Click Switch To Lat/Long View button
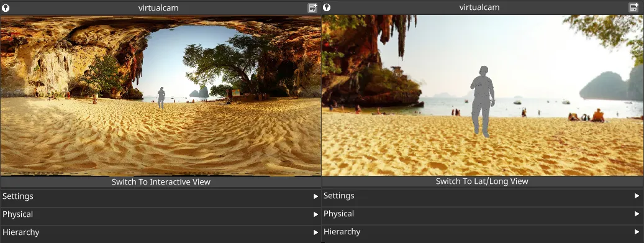644x243 pixels. 482,181
